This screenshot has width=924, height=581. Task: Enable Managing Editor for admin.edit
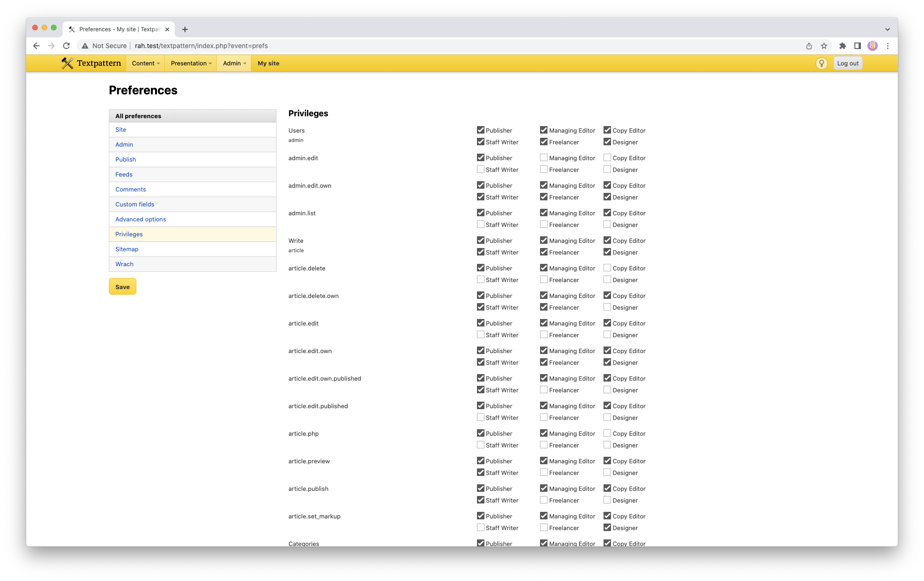tap(544, 158)
